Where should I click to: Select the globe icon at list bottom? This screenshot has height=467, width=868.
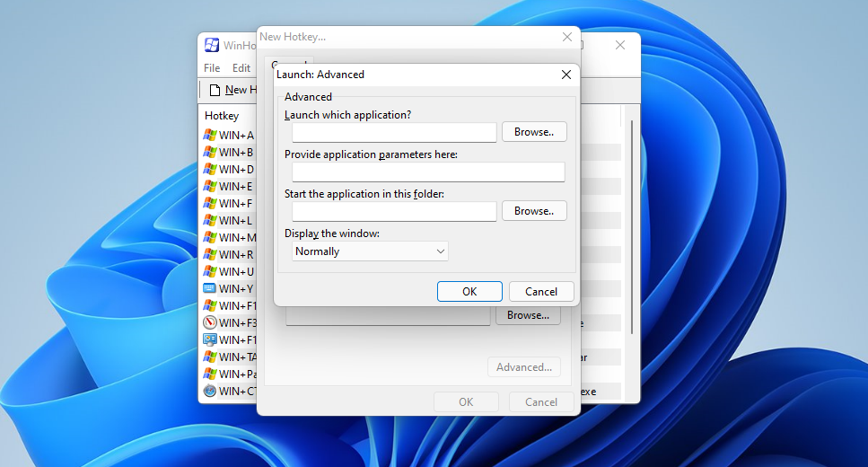click(x=210, y=392)
